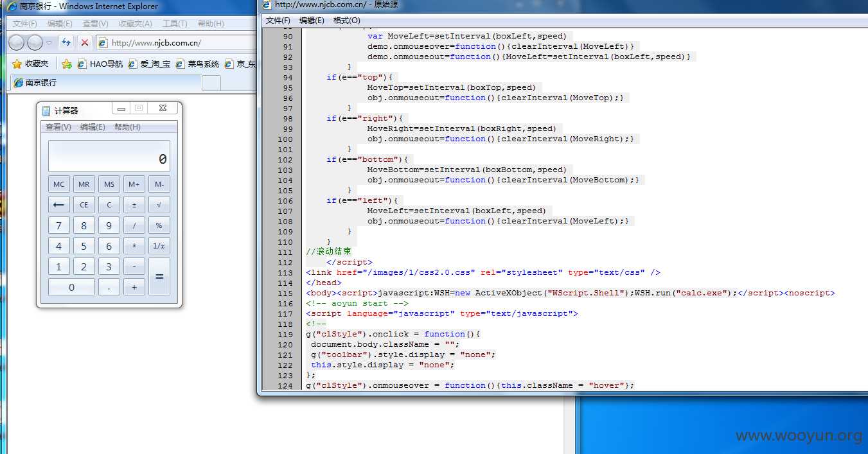
Task: Click the IE forward navigation button
Action: pyautogui.click(x=35, y=43)
